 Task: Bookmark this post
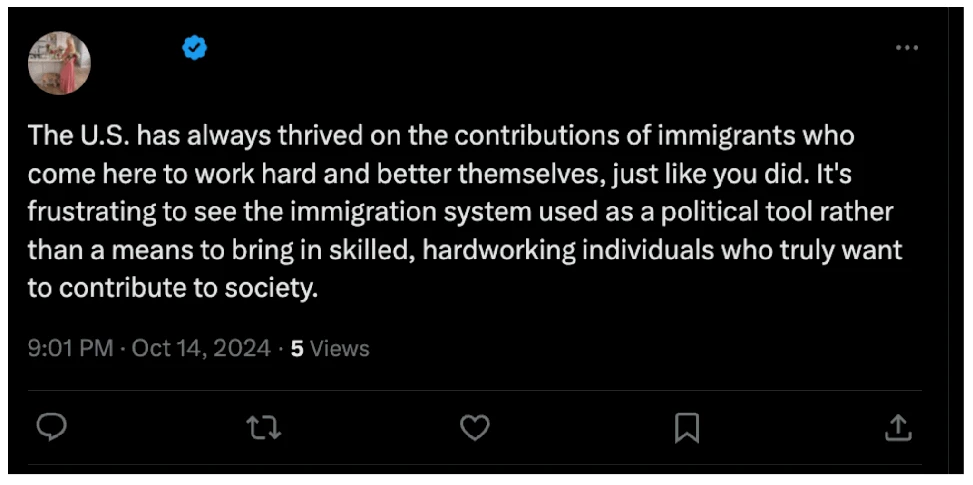pyautogui.click(x=687, y=428)
